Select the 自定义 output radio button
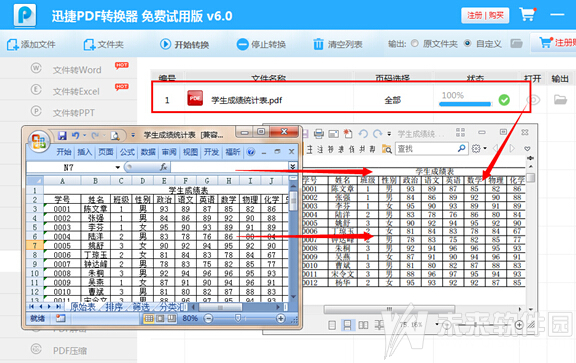576x363 pixels. coord(468,43)
